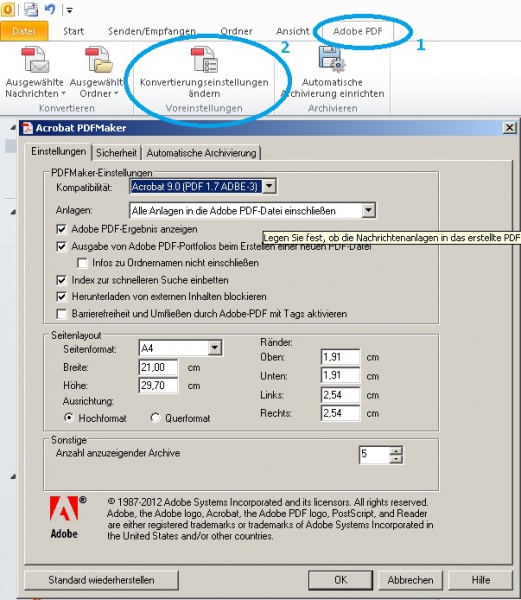
Task: Open the Automatische Archivierung dialog tab
Action: pyautogui.click(x=201, y=153)
